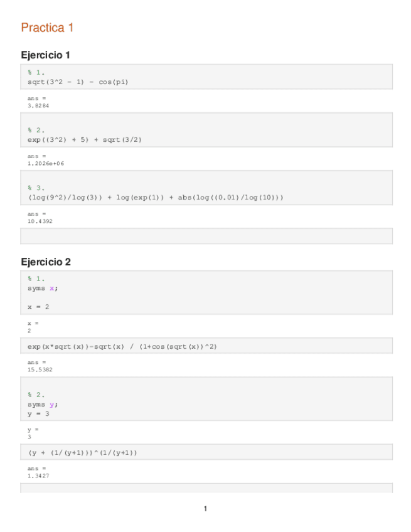Click the (y + (1/(y+1)))^(1/(y+1)) line
This screenshot has height=532, width=411.
(82, 452)
